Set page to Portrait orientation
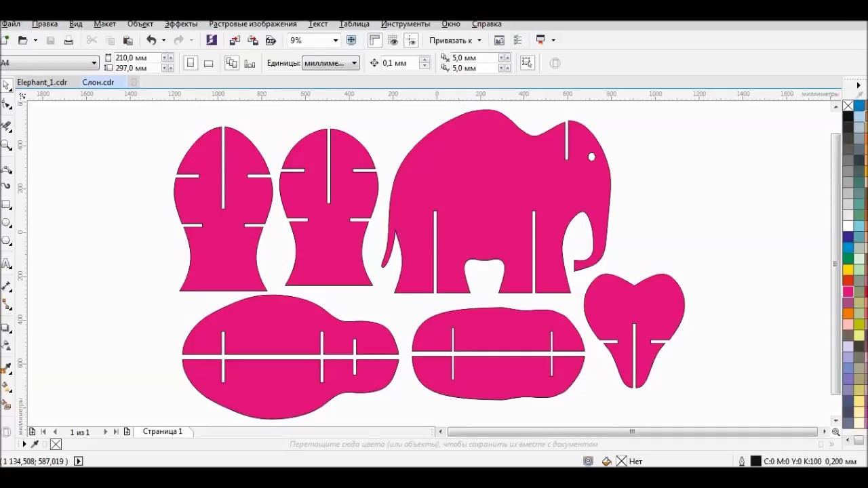This screenshot has height=488, width=868. click(191, 63)
